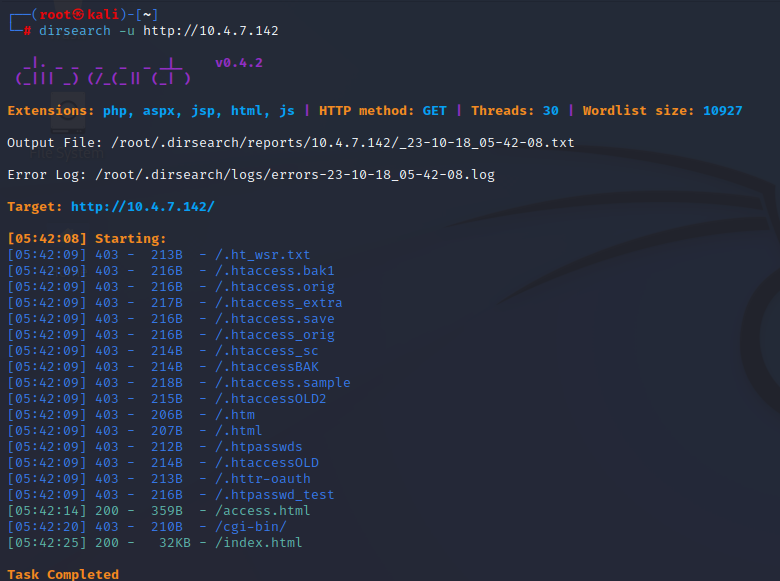Viewport: 780px width, 581px height.
Task: Click the /.htpasswds result
Action: 259,447
